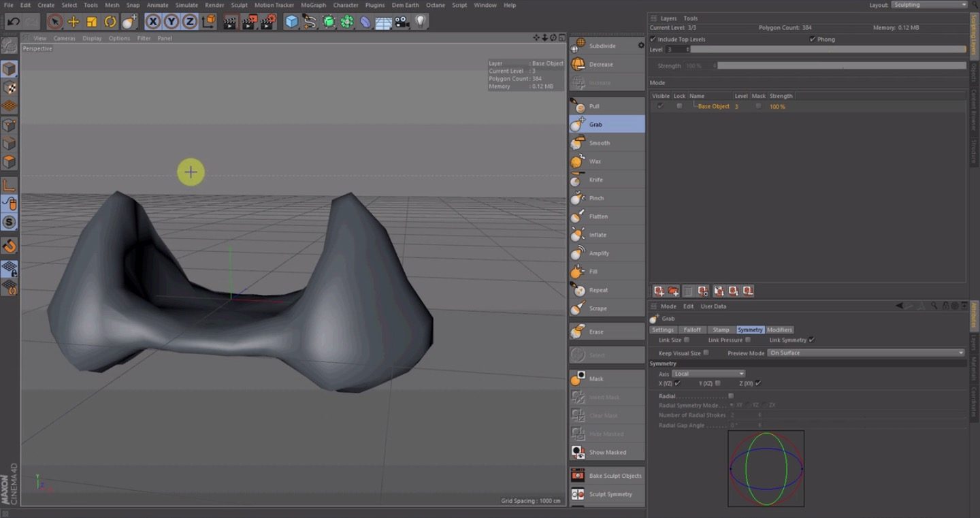Image resolution: width=980 pixels, height=518 pixels.
Task: Open the viewport Display menu
Action: (x=92, y=38)
